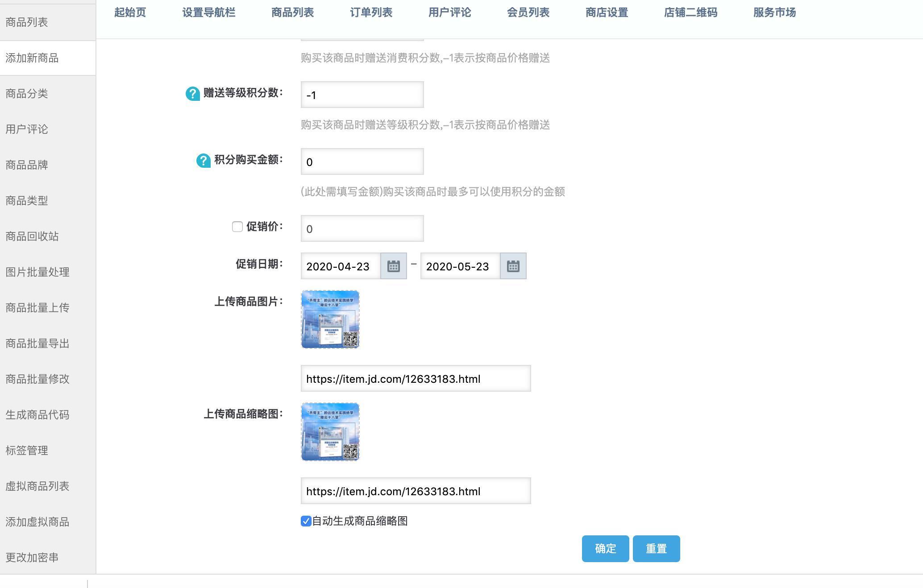Image resolution: width=923 pixels, height=588 pixels.
Task: Open the calendar picker for 促销日期 start date
Action: click(x=393, y=266)
